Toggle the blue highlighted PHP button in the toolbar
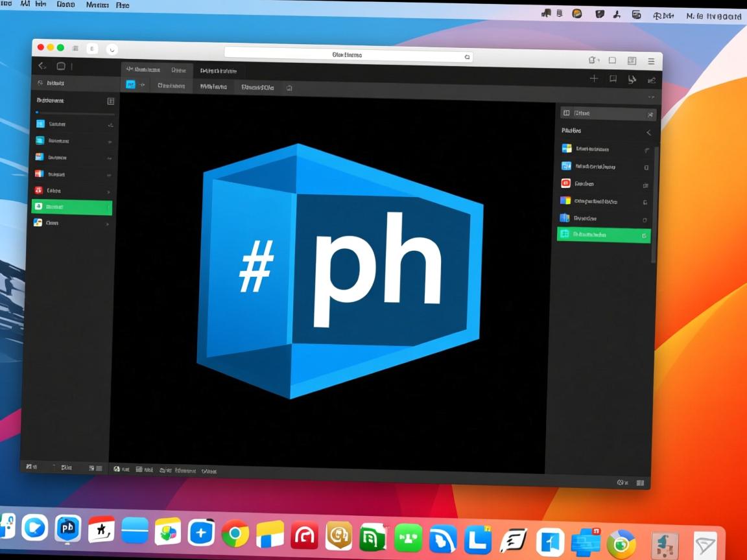 point(130,84)
